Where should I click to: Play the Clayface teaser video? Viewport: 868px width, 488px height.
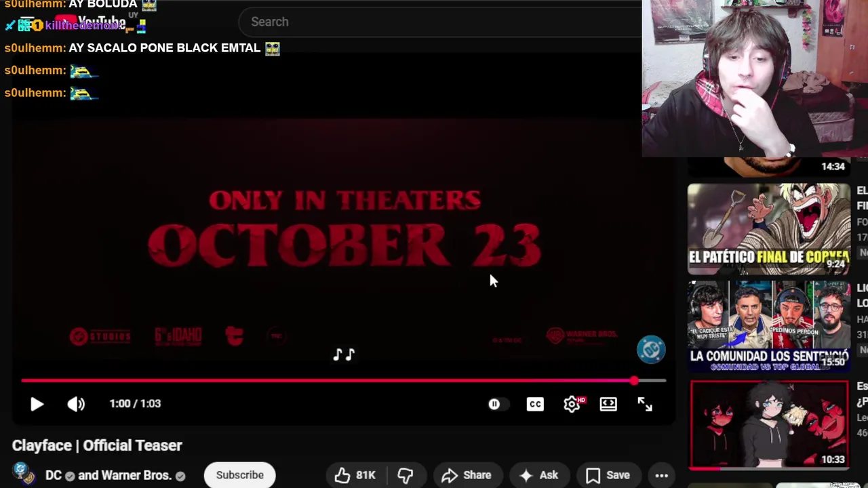pos(37,404)
